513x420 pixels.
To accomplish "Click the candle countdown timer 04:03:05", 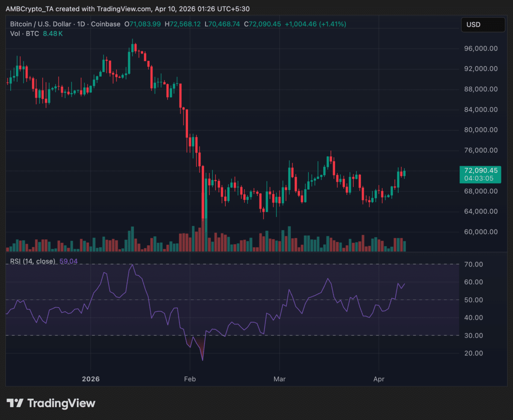I will [479, 178].
